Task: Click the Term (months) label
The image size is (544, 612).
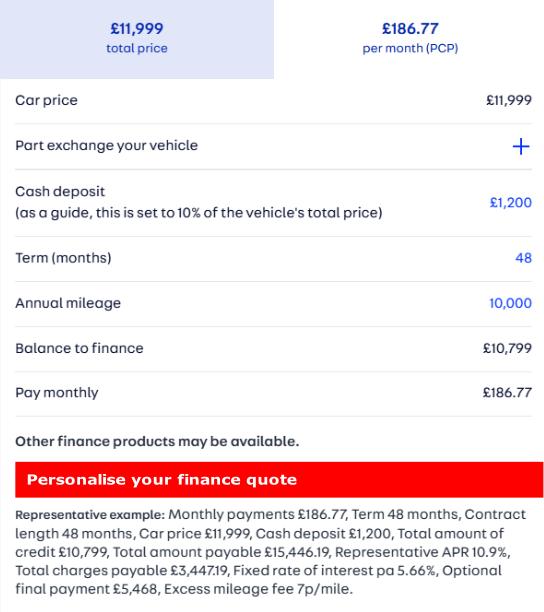Action: pyautogui.click(x=63, y=258)
